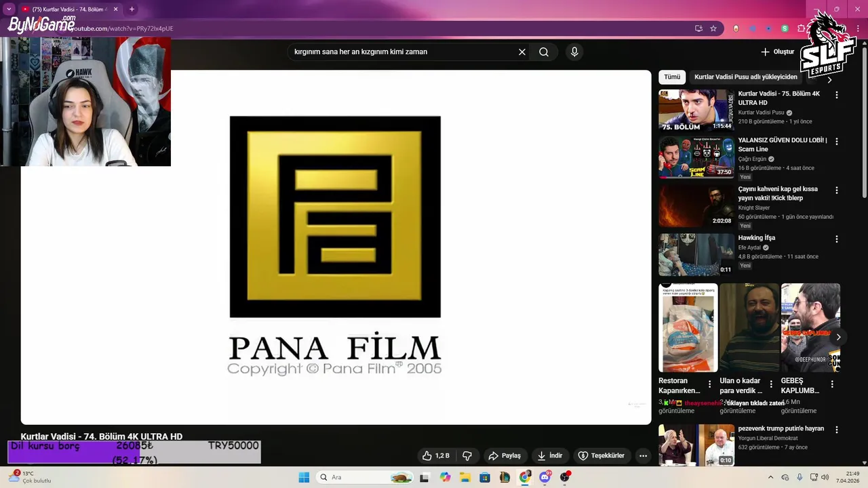Expand the tab search dropdown arrow
Viewport: 868px width, 488px height.
point(9,9)
